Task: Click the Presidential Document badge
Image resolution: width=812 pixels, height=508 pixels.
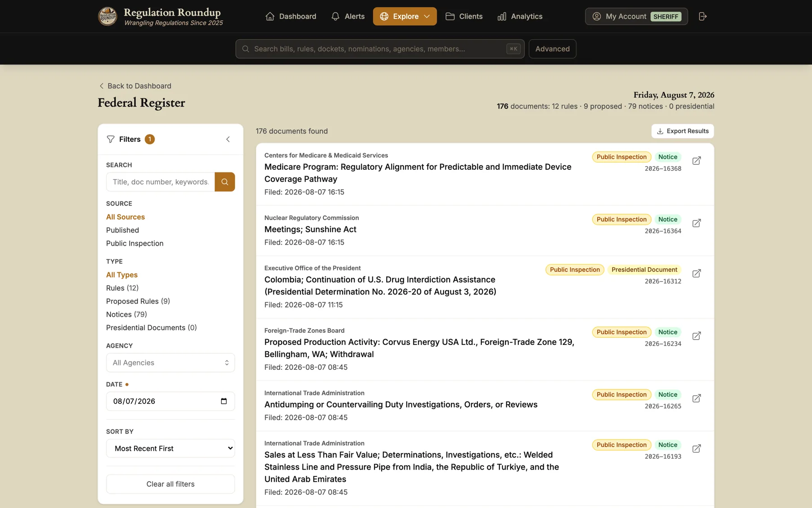Action: (x=644, y=270)
